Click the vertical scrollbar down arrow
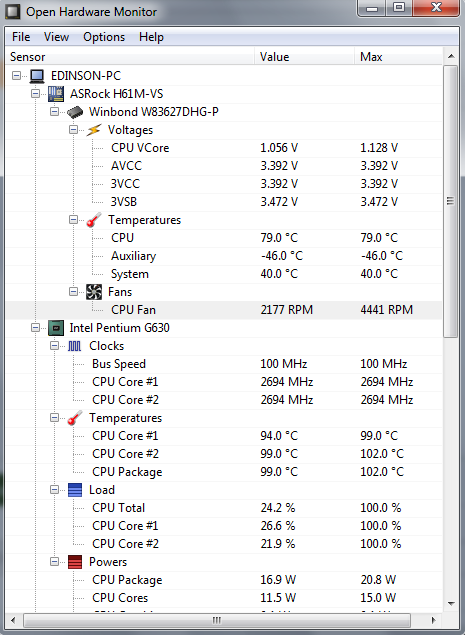This screenshot has height=635, width=465. click(451, 604)
